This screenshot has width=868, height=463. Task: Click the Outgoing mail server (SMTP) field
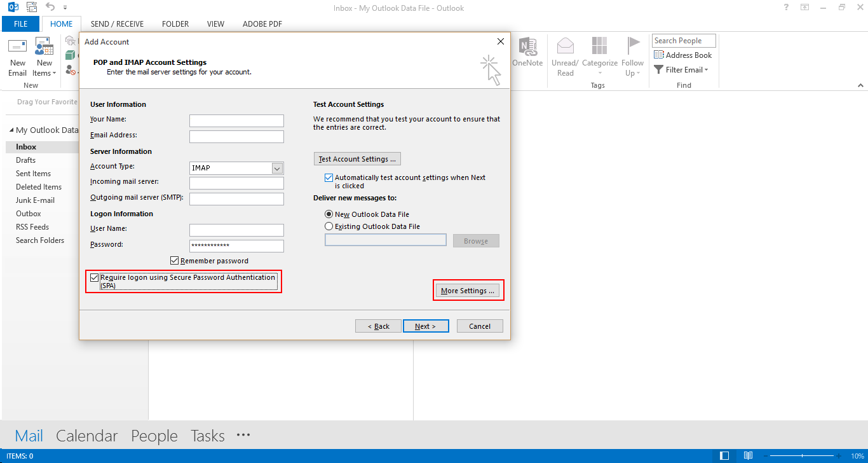click(236, 199)
